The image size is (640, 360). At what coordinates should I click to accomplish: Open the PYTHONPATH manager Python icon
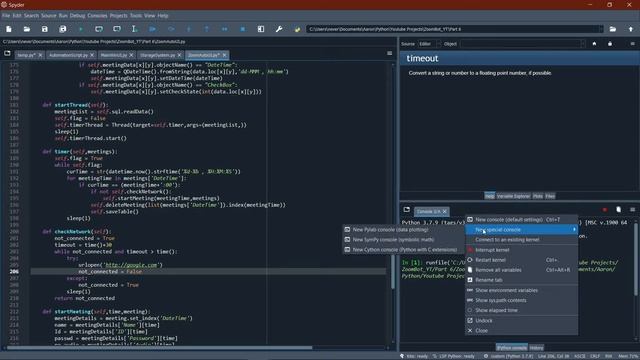[297, 29]
